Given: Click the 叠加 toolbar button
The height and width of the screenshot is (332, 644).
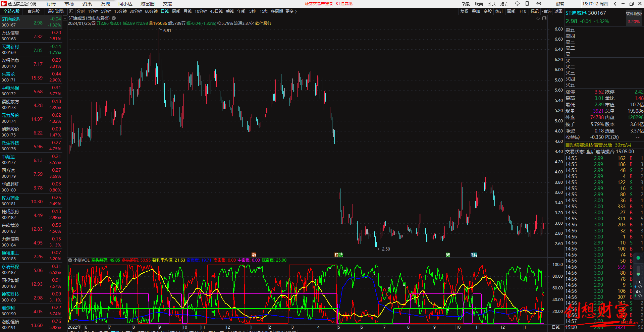Looking at the screenshot, I should 476,11.
